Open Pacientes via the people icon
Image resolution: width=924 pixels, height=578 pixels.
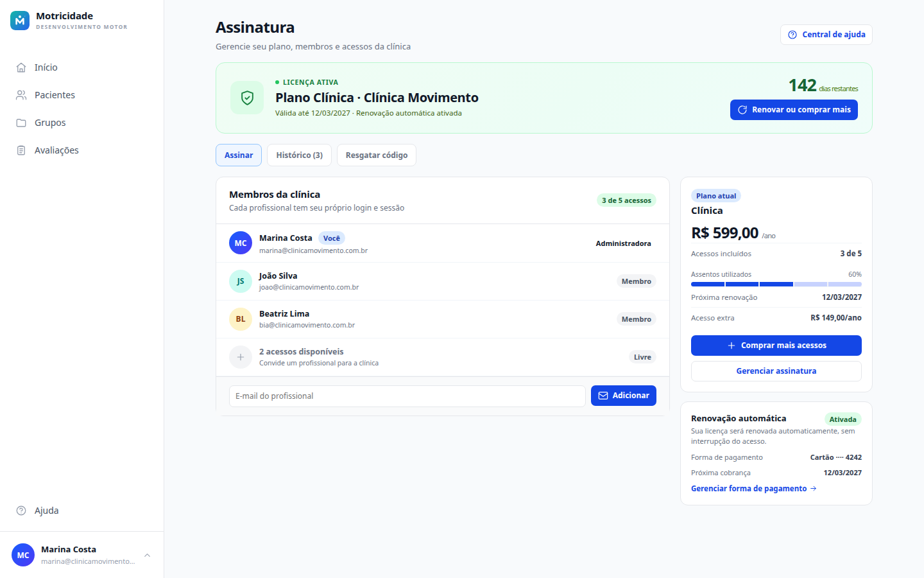[21, 95]
